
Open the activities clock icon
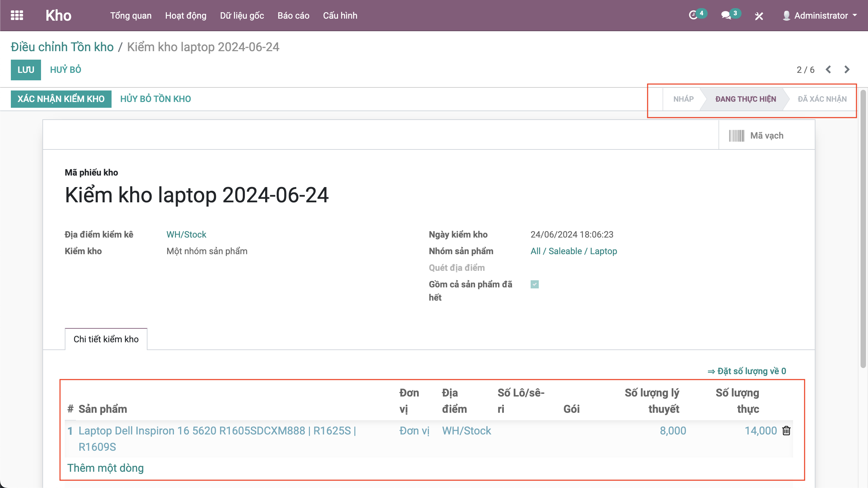point(693,16)
